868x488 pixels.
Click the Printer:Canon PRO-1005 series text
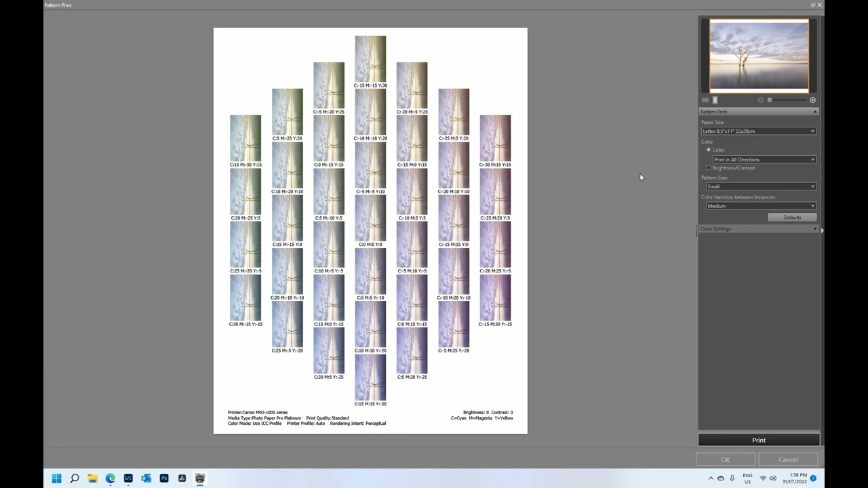pos(258,413)
